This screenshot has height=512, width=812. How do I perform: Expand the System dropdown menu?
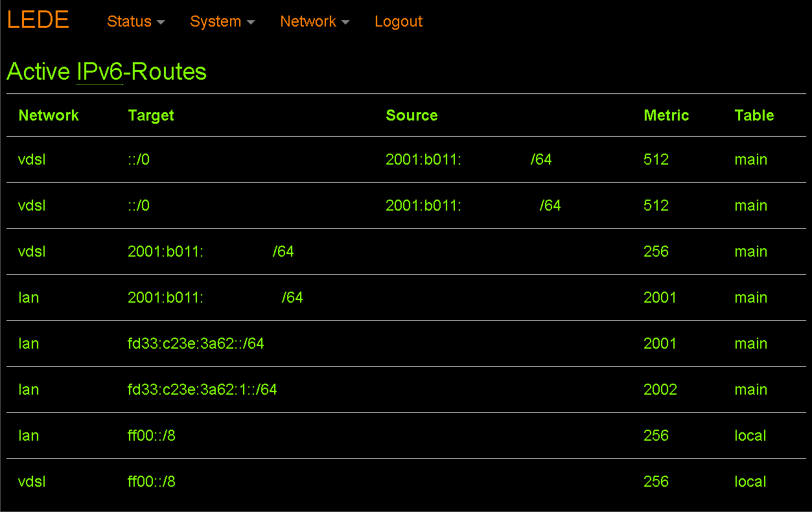(x=222, y=21)
